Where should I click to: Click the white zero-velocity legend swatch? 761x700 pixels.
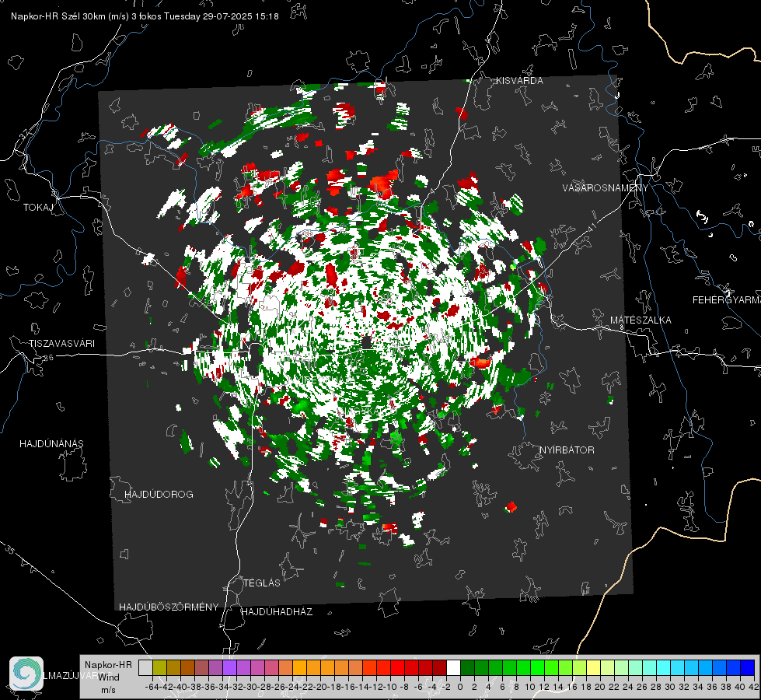pyautogui.click(x=453, y=667)
